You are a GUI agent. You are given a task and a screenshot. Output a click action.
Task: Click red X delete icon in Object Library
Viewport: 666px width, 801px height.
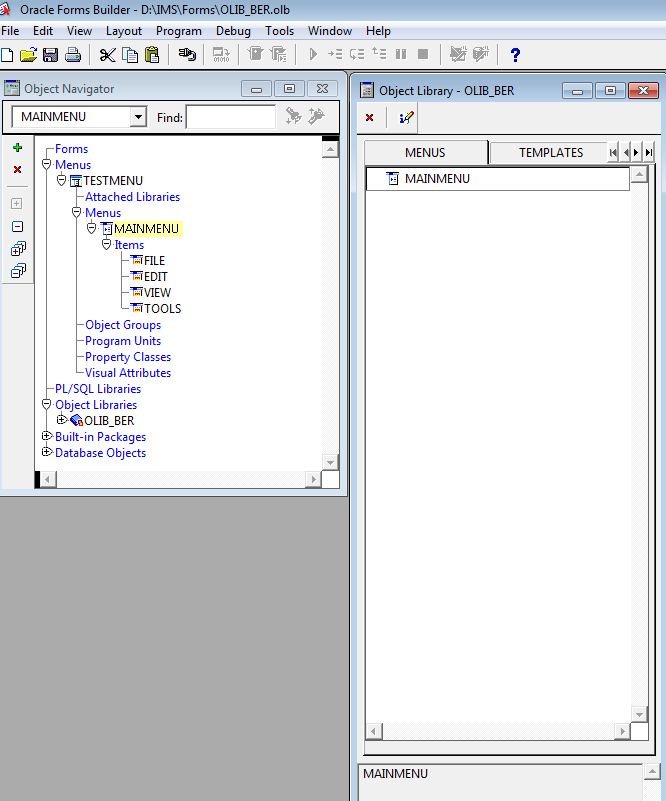(370, 118)
